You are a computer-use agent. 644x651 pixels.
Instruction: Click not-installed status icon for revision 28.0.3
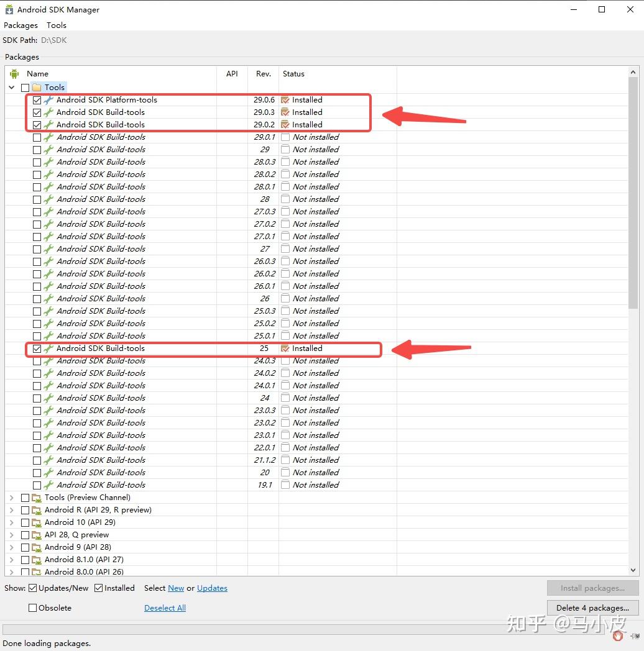pyautogui.click(x=285, y=162)
